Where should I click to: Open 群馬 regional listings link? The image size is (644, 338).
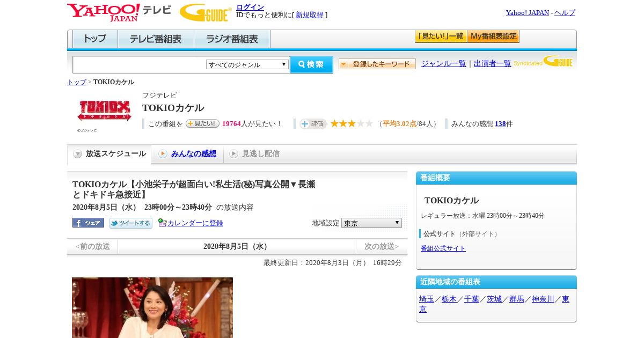[517, 299]
